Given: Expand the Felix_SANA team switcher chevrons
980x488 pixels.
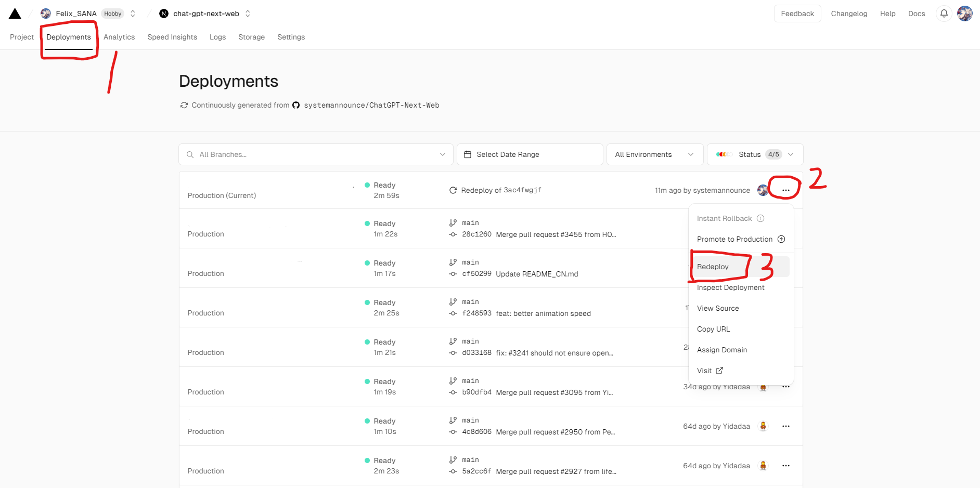Looking at the screenshot, I should click(x=133, y=14).
